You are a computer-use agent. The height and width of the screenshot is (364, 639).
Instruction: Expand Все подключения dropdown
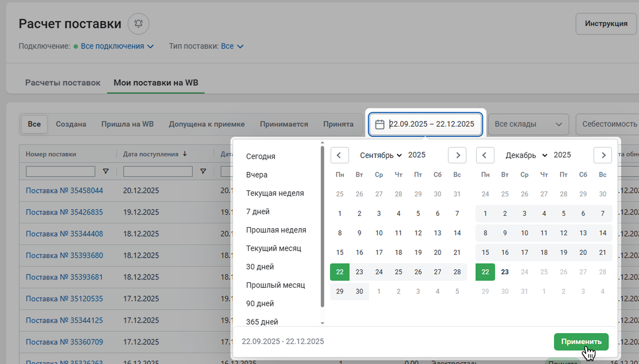click(117, 46)
